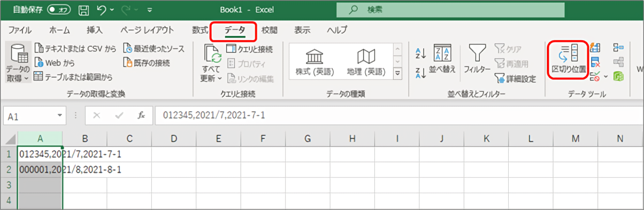
Task: Click テーブルまたは範囲から button
Action: (x=73, y=77)
